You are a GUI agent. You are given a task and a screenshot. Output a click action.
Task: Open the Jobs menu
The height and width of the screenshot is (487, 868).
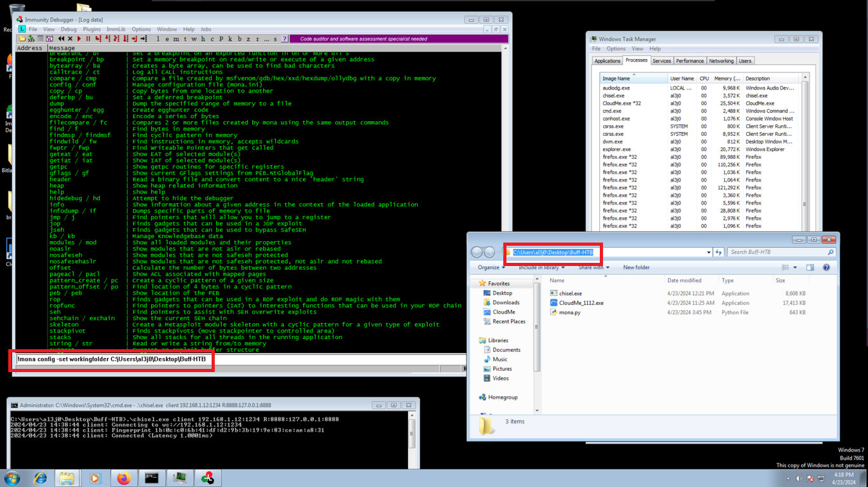206,29
